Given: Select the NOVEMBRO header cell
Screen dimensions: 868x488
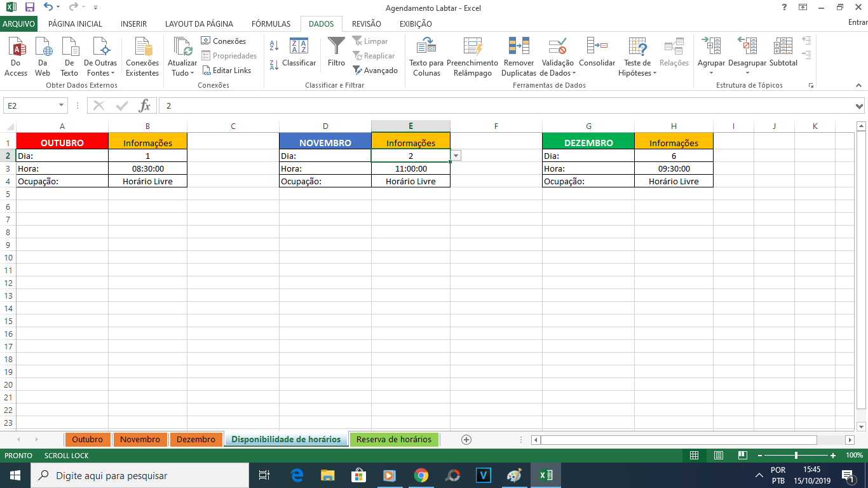Looking at the screenshot, I should (x=325, y=143).
